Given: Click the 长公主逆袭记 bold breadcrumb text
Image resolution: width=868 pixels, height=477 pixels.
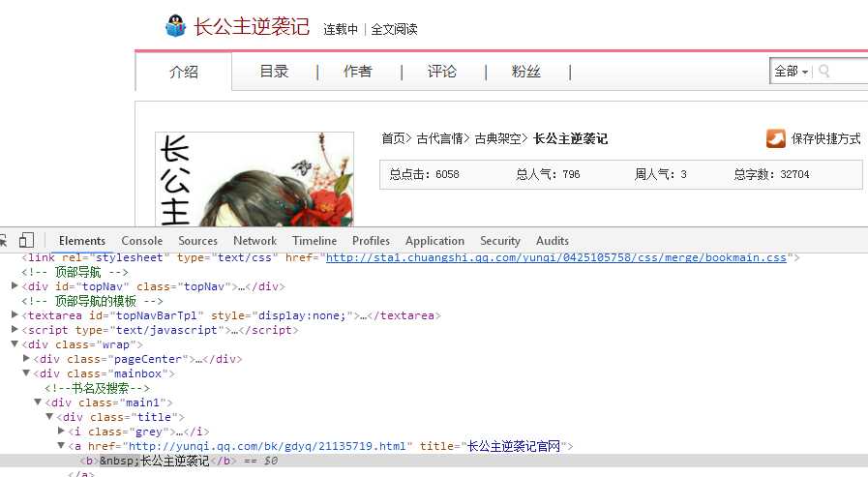Looking at the screenshot, I should 570,138.
